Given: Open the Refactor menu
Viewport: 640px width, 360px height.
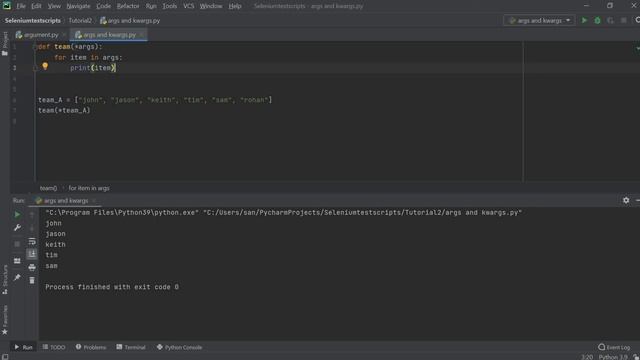Looking at the screenshot, I should (128, 6).
